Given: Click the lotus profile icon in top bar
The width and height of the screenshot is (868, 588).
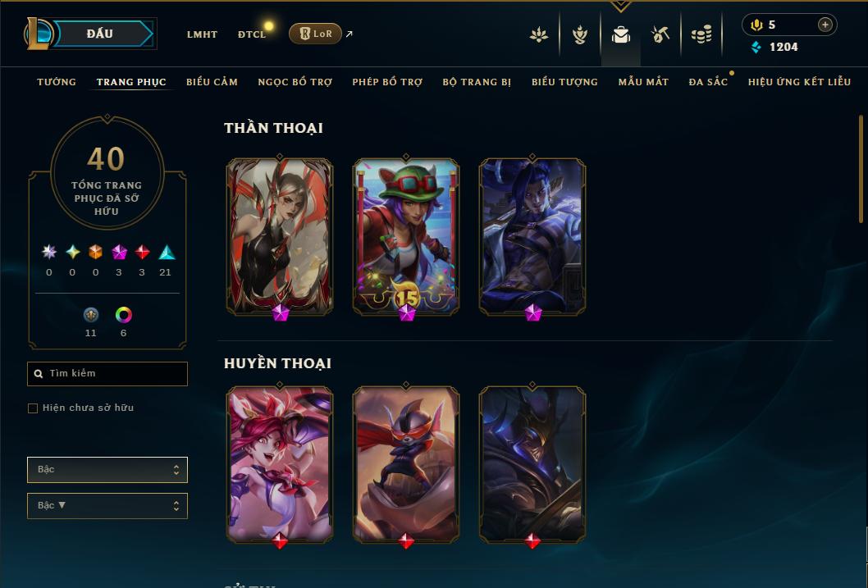Looking at the screenshot, I should pyautogui.click(x=539, y=35).
